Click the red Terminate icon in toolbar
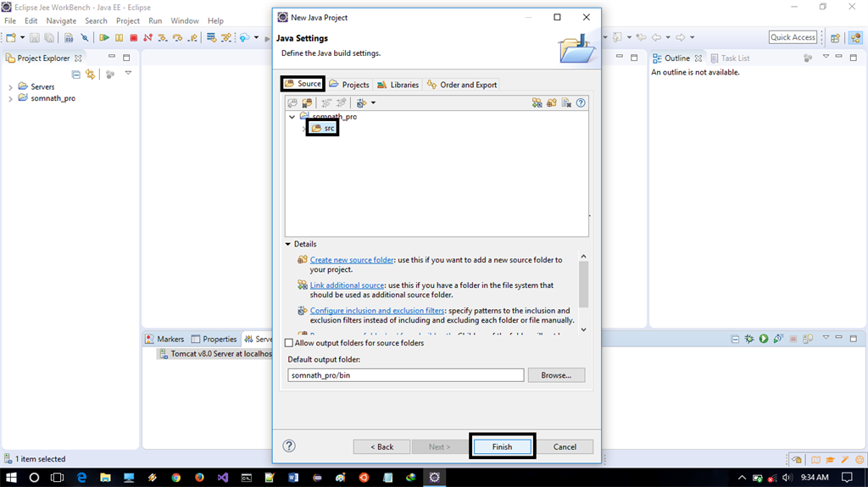Screen dimensions: 868x487 [x=133, y=37]
